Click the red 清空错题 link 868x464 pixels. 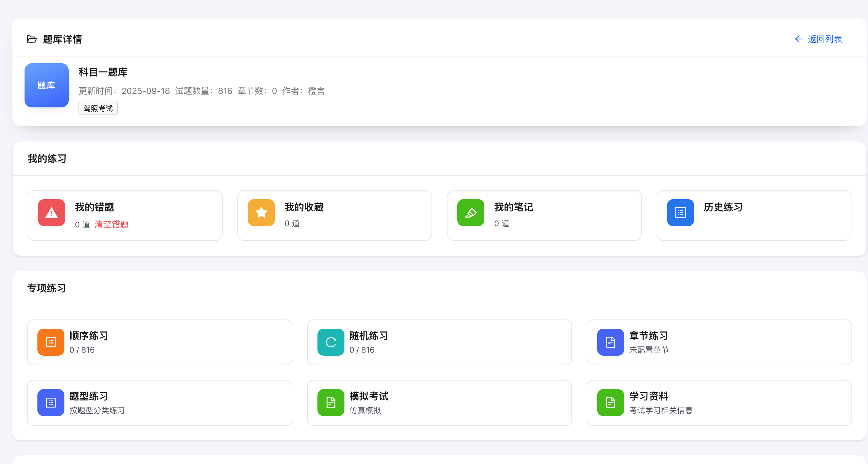click(x=112, y=224)
